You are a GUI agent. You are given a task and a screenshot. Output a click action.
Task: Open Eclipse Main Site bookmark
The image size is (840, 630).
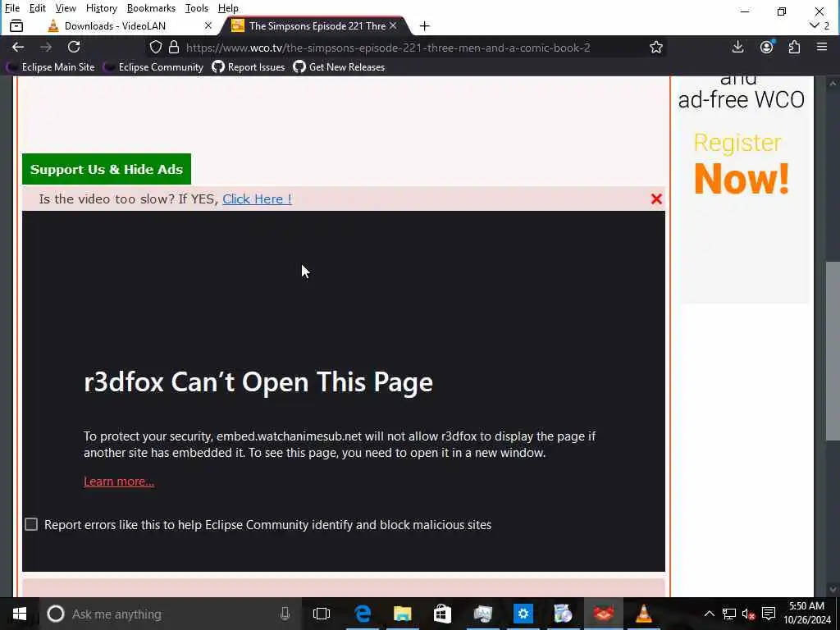coord(52,67)
